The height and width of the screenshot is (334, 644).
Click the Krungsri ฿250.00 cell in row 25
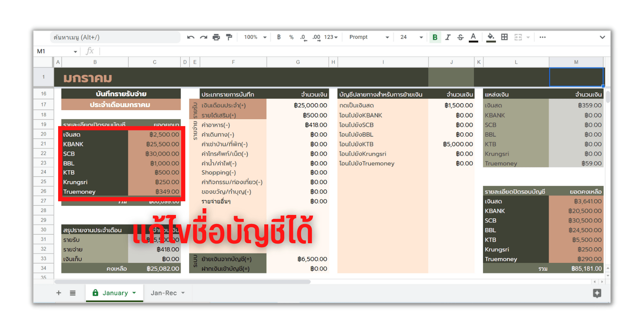[154, 182]
